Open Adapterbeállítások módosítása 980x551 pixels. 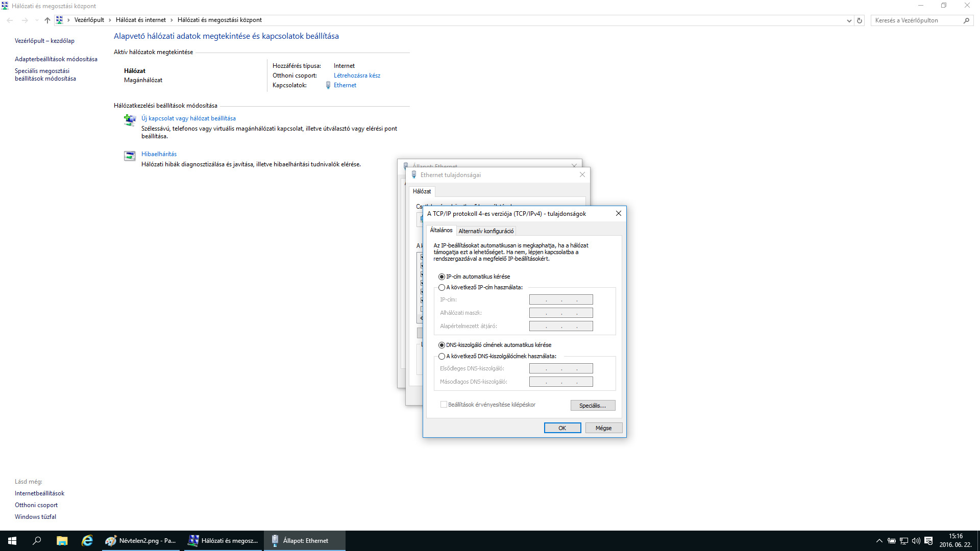point(56,59)
